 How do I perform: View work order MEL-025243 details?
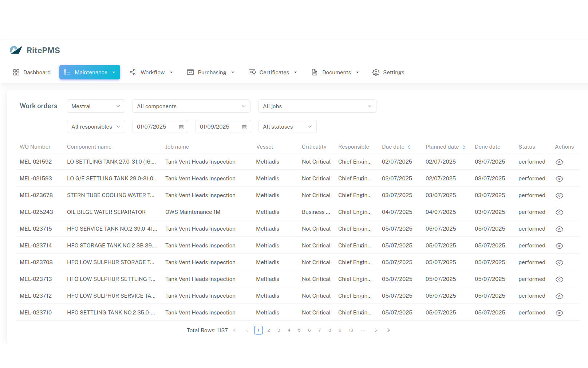(559, 212)
